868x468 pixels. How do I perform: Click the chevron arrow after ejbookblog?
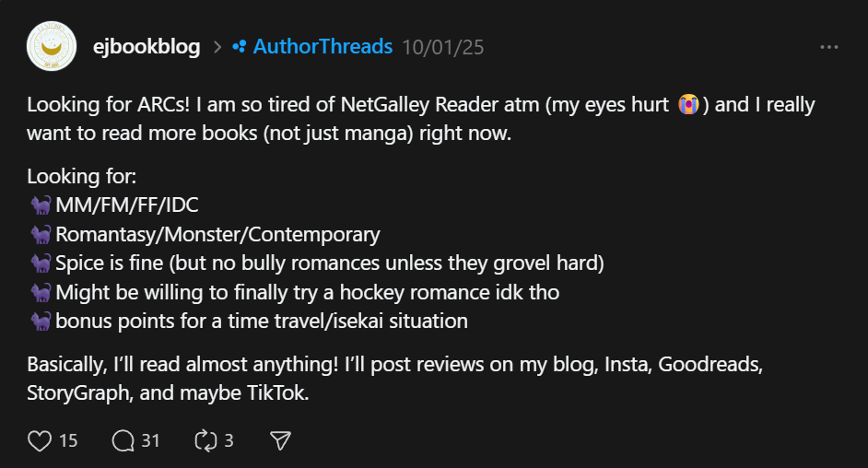coord(217,47)
